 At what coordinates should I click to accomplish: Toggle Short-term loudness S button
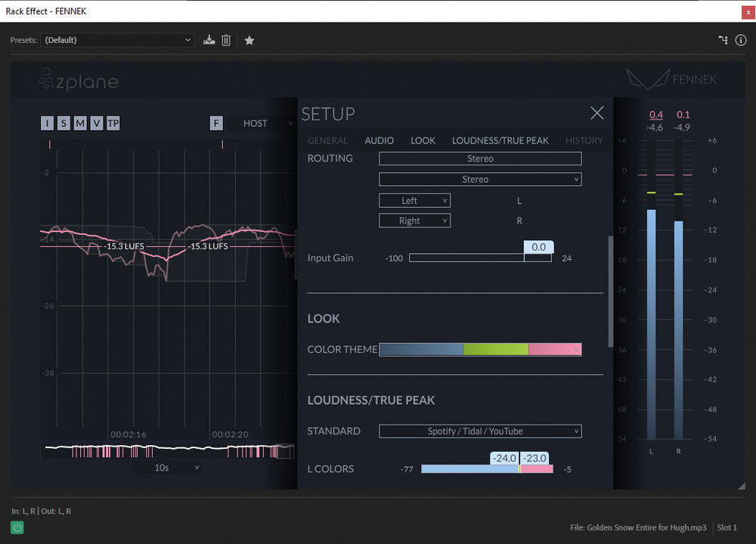64,123
